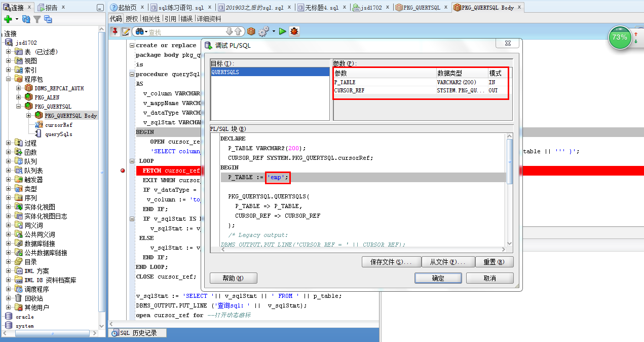Find previous with the up arrow icon
This screenshot has height=342, width=644.
(x=237, y=31)
